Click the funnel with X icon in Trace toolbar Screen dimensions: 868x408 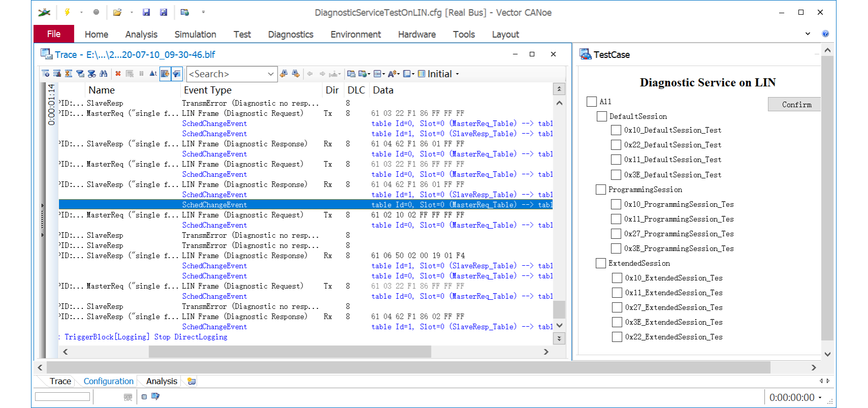click(x=92, y=74)
